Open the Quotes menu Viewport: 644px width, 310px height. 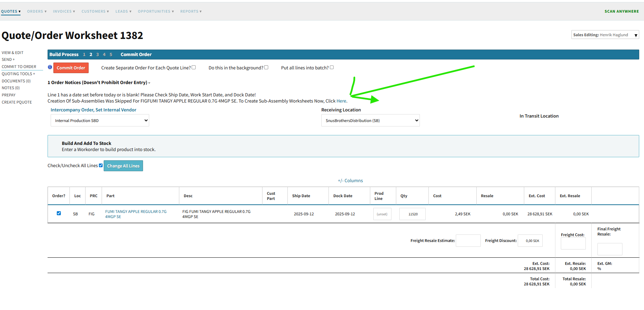click(11, 12)
